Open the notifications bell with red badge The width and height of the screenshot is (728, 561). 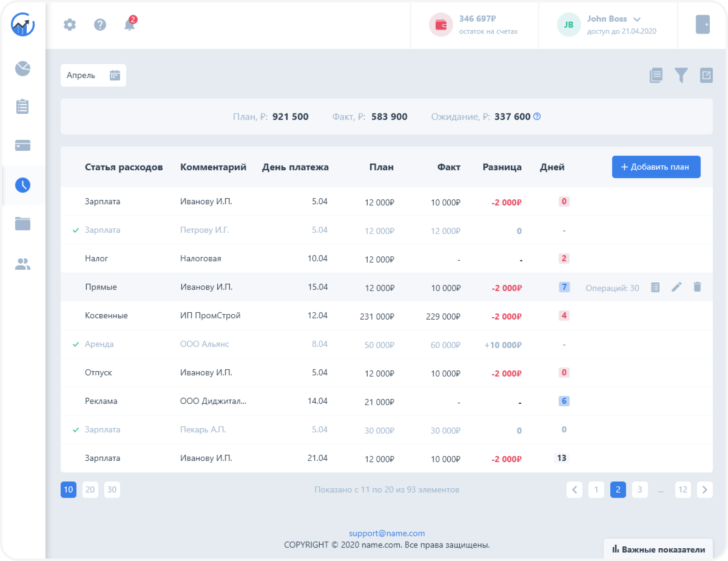(130, 24)
